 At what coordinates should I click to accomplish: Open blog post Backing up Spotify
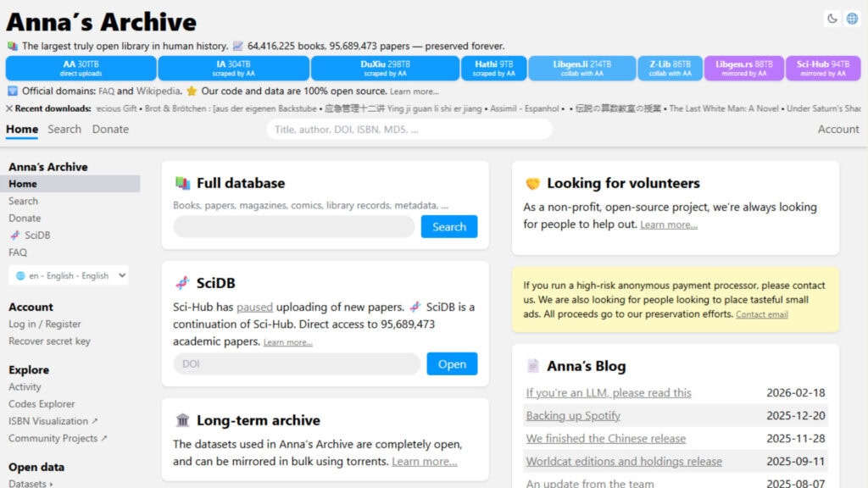point(573,415)
